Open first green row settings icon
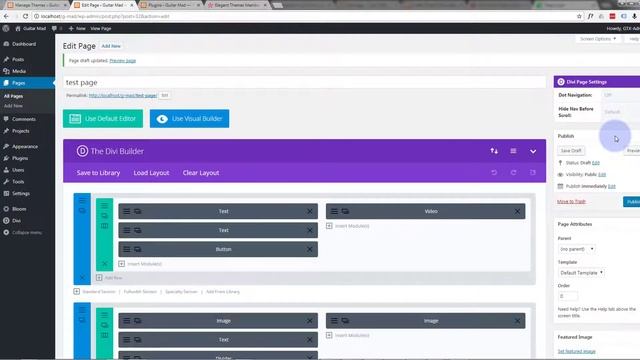Viewport: 640px width, 360px height. (104, 205)
